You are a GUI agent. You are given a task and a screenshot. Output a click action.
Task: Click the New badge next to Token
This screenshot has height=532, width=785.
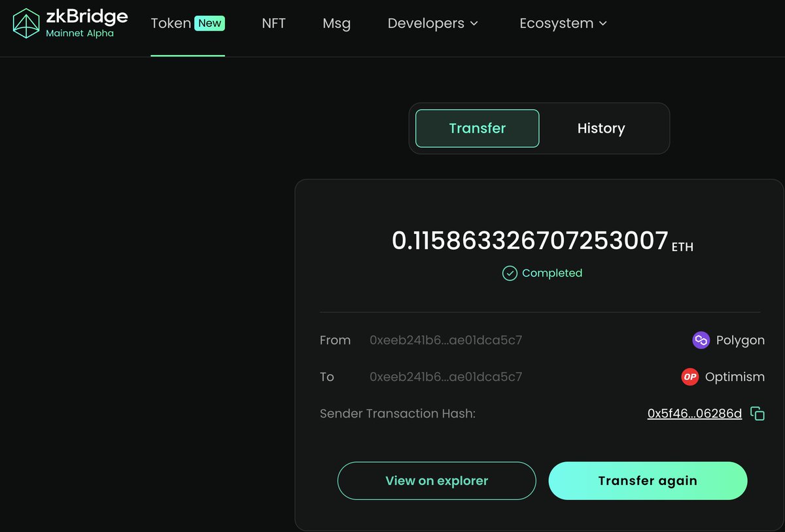(x=210, y=24)
